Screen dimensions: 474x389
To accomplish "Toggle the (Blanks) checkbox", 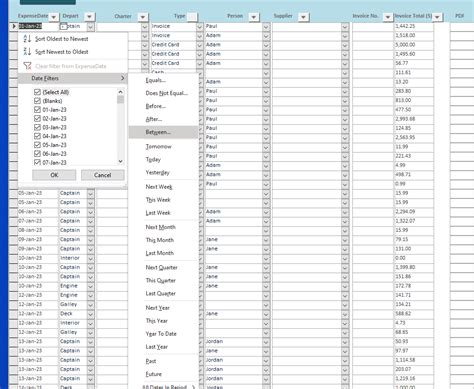I will point(37,101).
